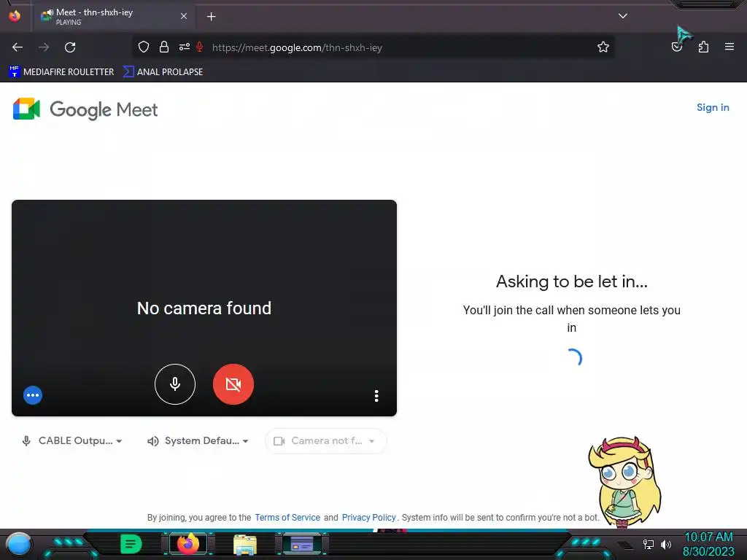Screen dimensions: 747x560
Task: Click the cartoon girl desktop mascot
Action: 624,481
